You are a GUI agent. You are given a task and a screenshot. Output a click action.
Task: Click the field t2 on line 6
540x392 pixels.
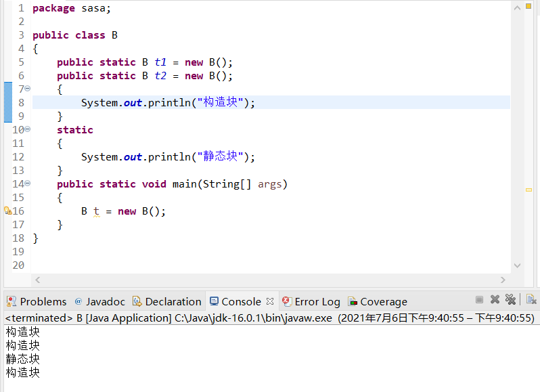(x=160, y=75)
